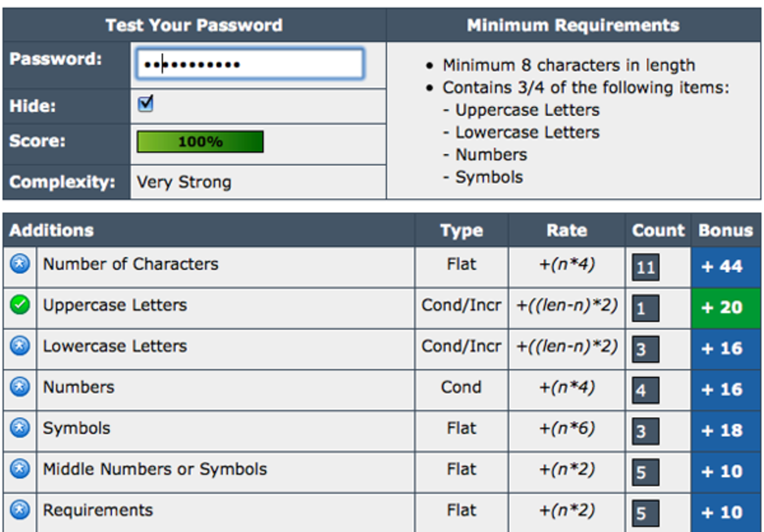Toggle the Hide password checkbox
This screenshot has width=764, height=532.
tap(146, 104)
